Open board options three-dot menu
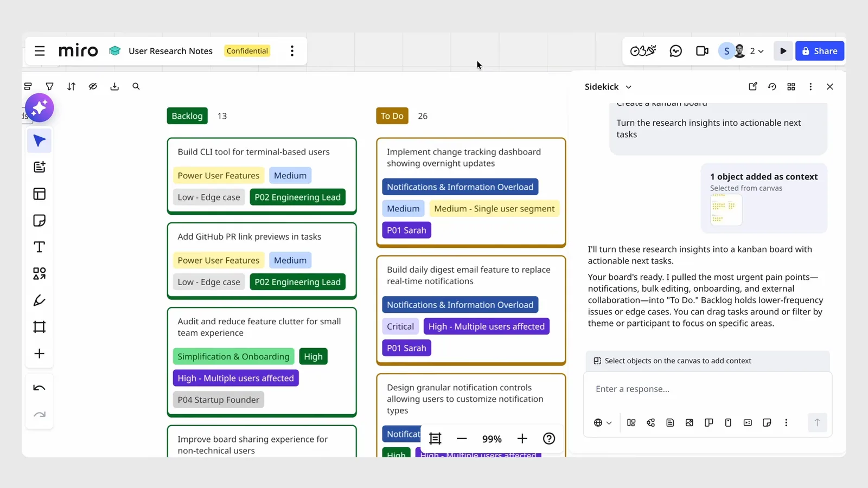This screenshot has width=868, height=488. tap(292, 51)
